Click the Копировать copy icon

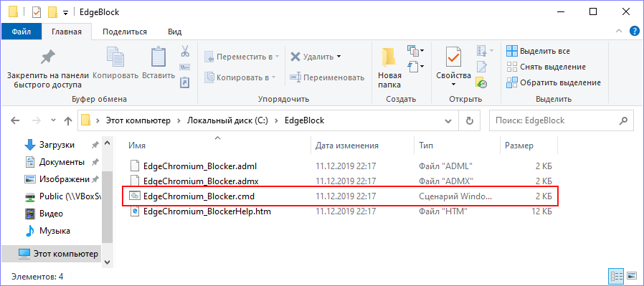pyautogui.click(x=115, y=57)
